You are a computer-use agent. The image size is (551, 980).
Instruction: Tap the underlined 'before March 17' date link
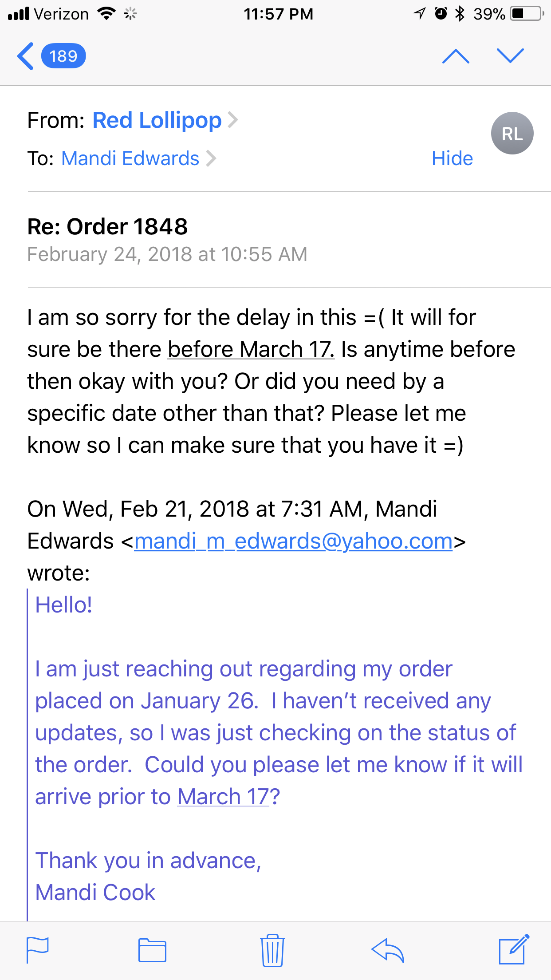click(x=251, y=349)
